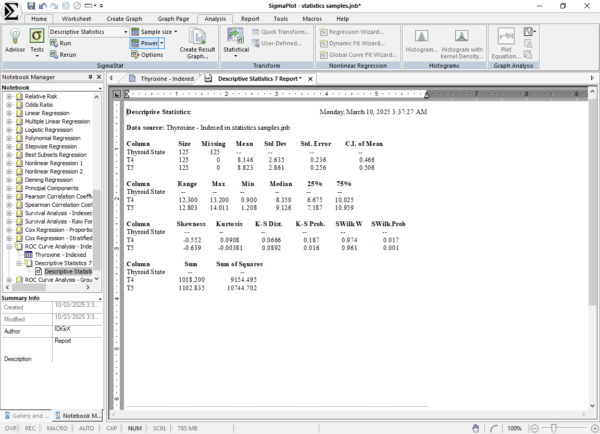Viewport: 600px width, 434px height.
Task: Open the Report ribbon tab
Action: click(x=250, y=19)
